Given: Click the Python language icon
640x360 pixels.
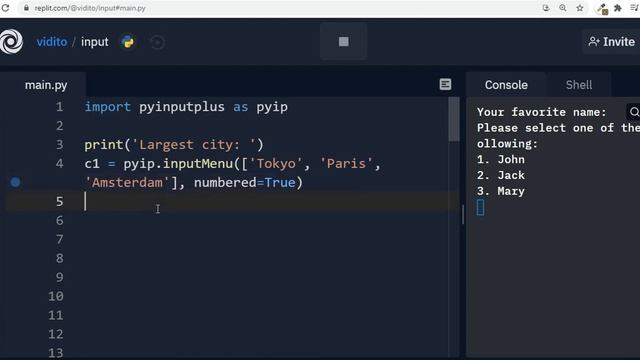Looking at the screenshot, I should [x=128, y=42].
